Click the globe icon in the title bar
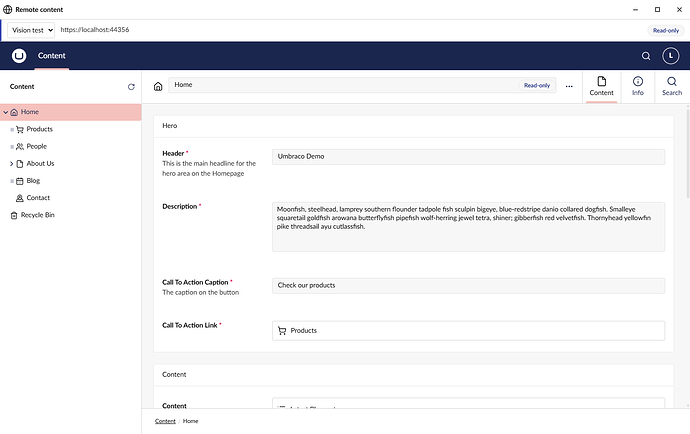Screen dimensions: 690x434 7,9
